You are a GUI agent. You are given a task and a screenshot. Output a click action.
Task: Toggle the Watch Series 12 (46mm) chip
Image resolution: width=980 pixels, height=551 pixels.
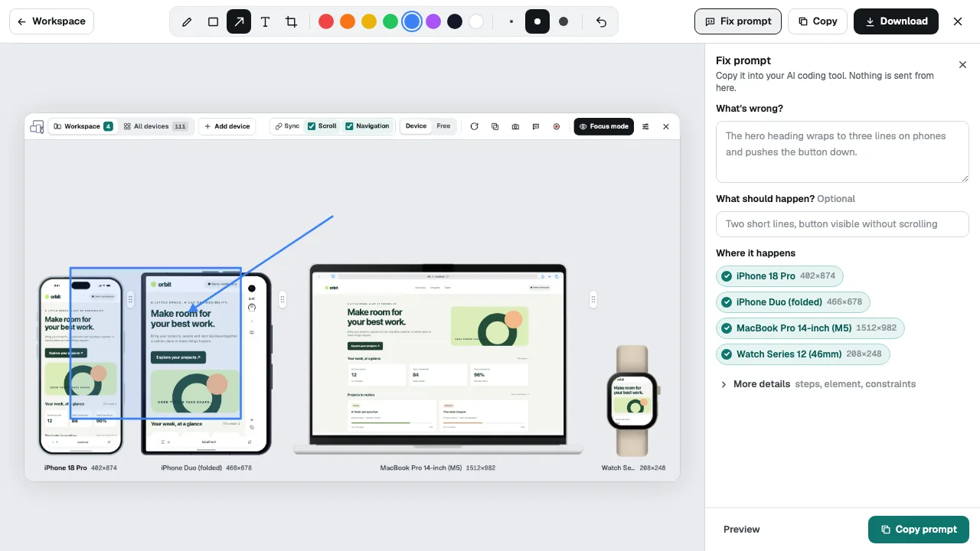tap(802, 354)
